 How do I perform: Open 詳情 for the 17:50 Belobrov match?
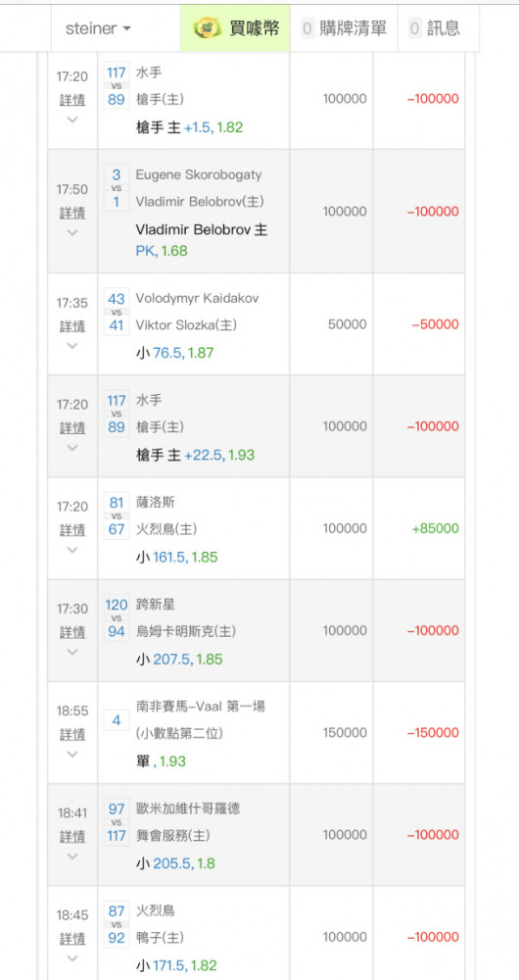[72, 213]
